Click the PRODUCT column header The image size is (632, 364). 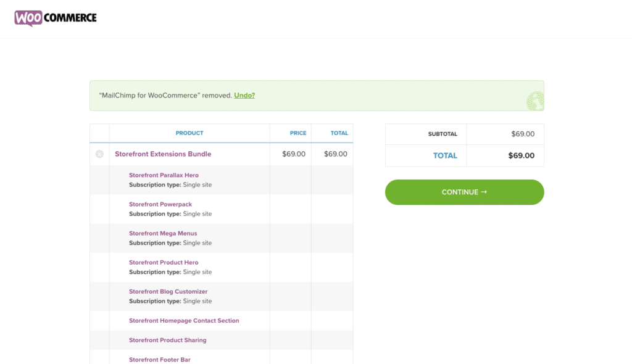[x=189, y=133]
